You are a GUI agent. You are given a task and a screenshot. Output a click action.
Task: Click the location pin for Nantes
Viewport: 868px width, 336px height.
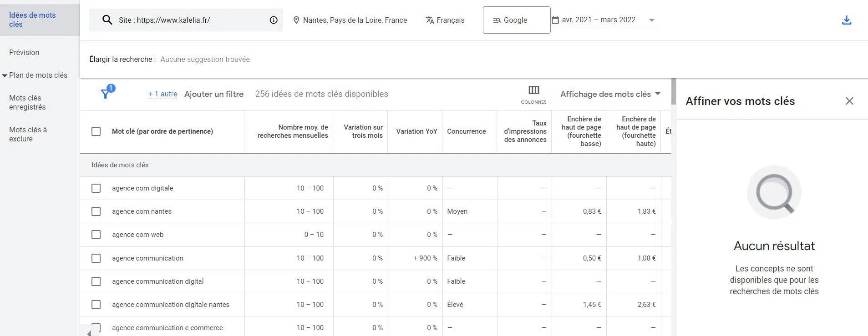point(296,20)
